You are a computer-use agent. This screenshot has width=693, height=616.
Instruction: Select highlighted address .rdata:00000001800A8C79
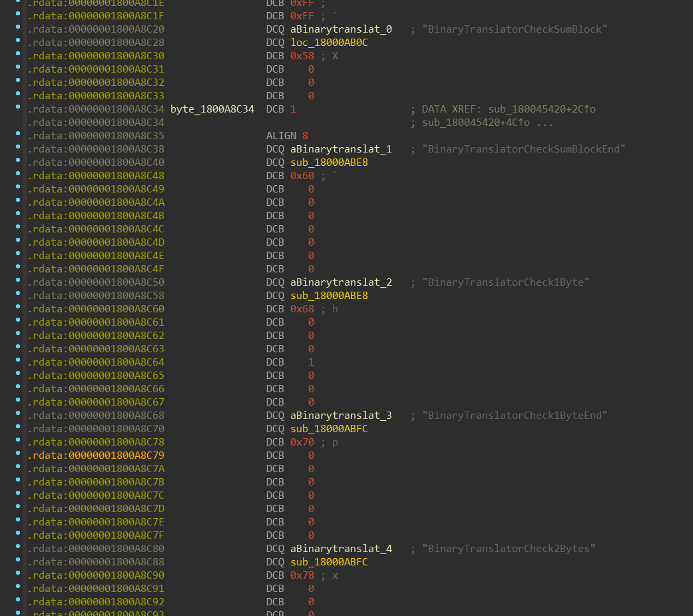coord(96,456)
